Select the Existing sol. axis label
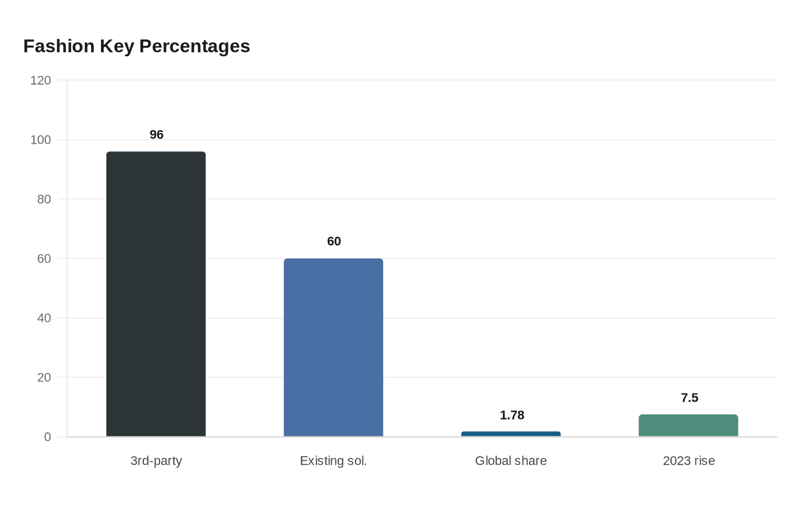 coord(333,461)
